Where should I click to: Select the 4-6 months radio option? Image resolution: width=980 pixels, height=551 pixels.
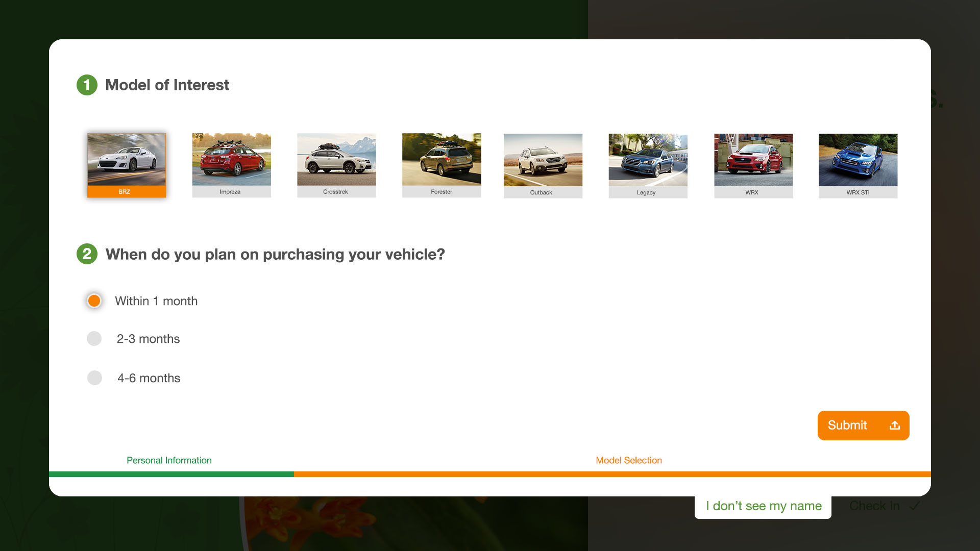[94, 378]
